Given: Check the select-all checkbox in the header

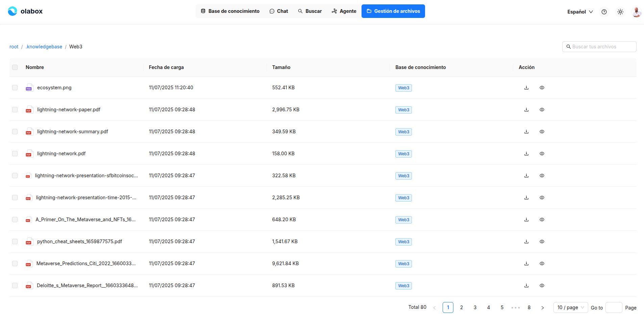Looking at the screenshot, I should 15,67.
